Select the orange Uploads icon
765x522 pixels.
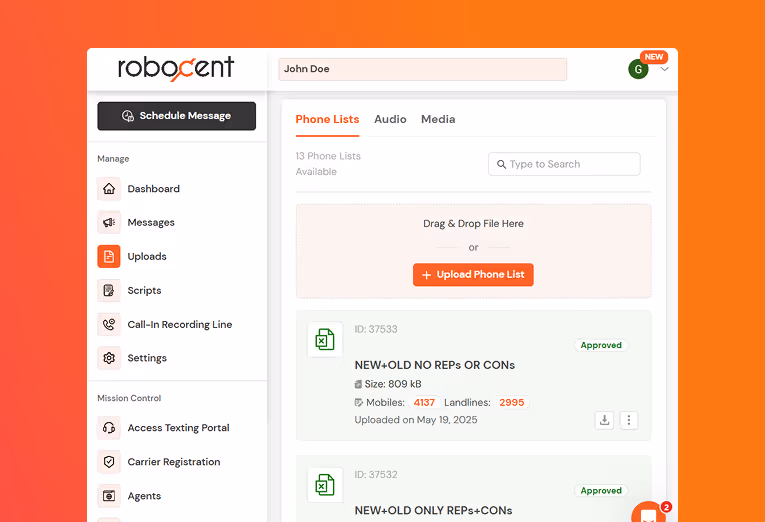[109, 257]
